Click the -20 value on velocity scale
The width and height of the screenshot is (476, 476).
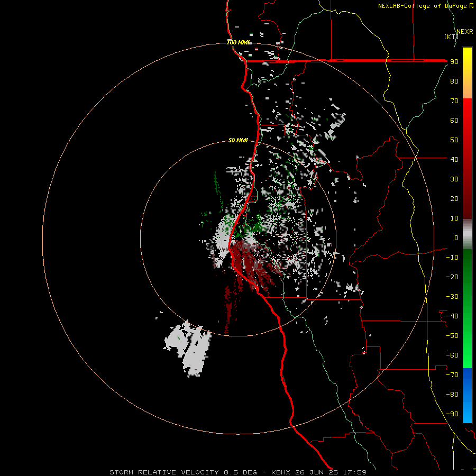pyautogui.click(x=452, y=277)
